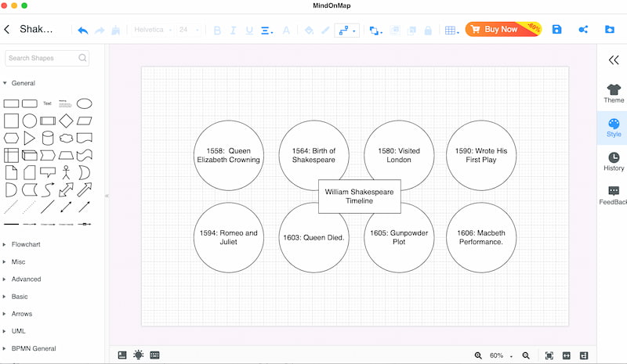Image resolution: width=627 pixels, height=364 pixels.
Task: Select the format painter brush icon
Action: click(115, 30)
